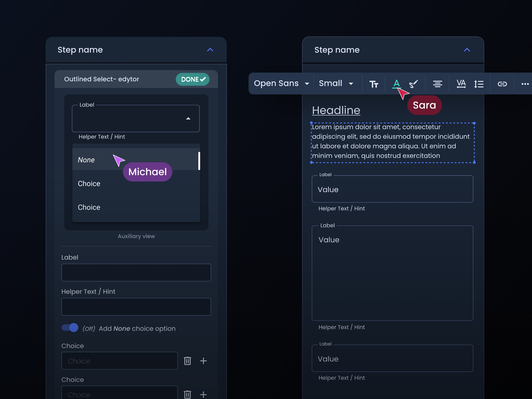Toggle the Add None choice option switch
The image size is (532, 399).
(70, 328)
